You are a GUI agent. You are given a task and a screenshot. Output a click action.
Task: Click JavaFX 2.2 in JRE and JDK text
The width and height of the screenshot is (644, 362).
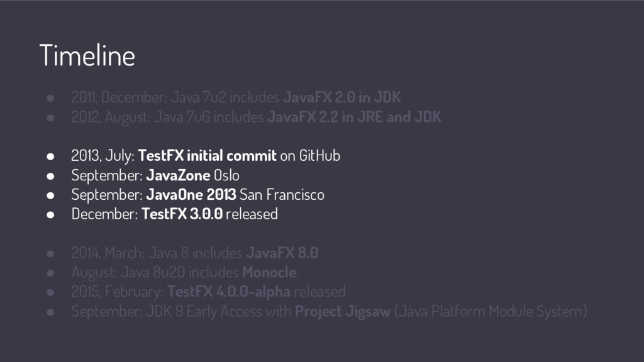(x=354, y=117)
